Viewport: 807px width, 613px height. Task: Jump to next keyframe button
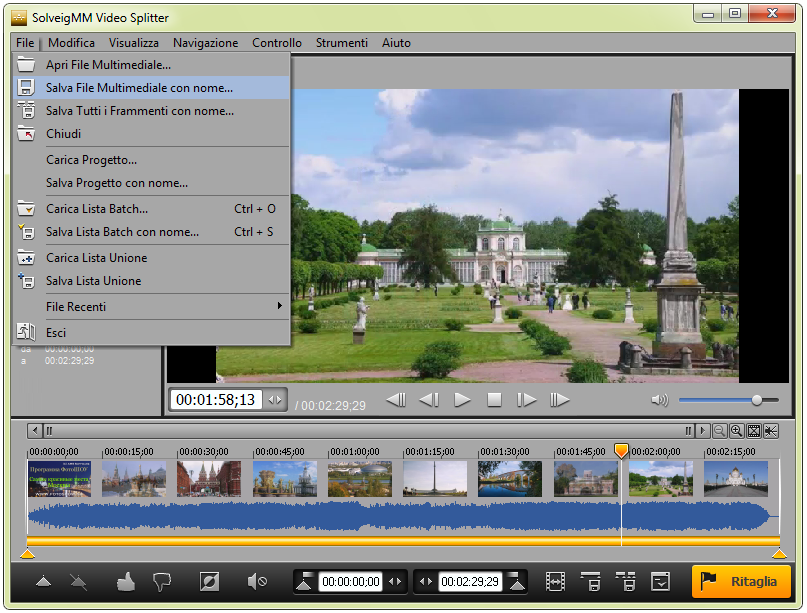click(x=560, y=400)
